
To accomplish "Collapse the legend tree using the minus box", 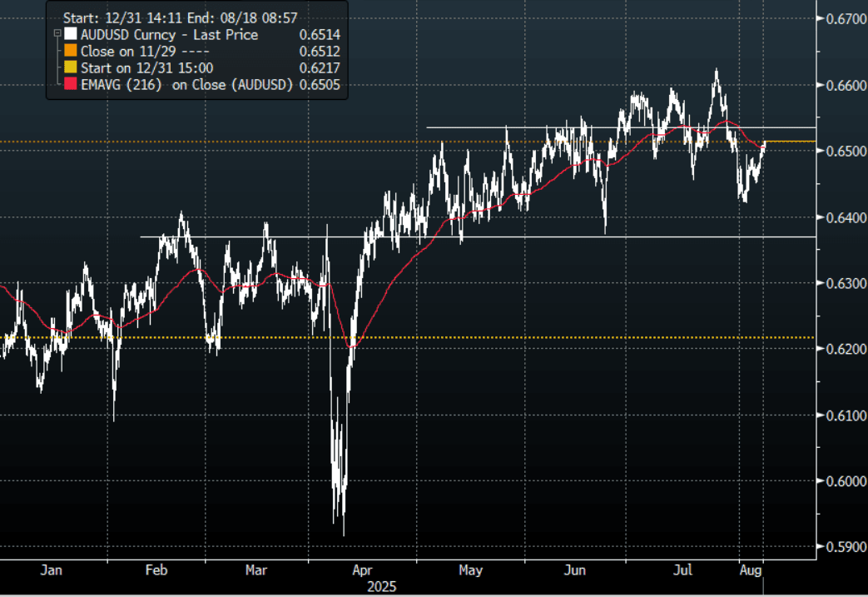I will pyautogui.click(x=57, y=35).
